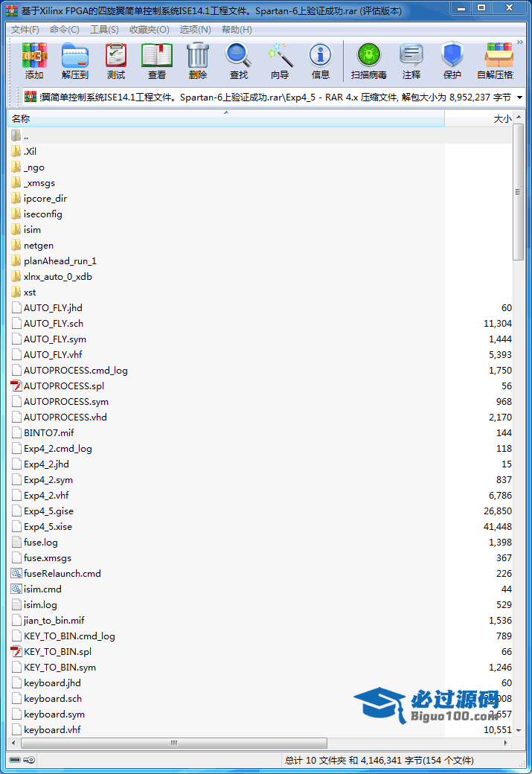Viewport: 532px width, 774px height.
Task: Launch the Wizard (向导) wand icon
Action: pyautogui.click(x=280, y=61)
